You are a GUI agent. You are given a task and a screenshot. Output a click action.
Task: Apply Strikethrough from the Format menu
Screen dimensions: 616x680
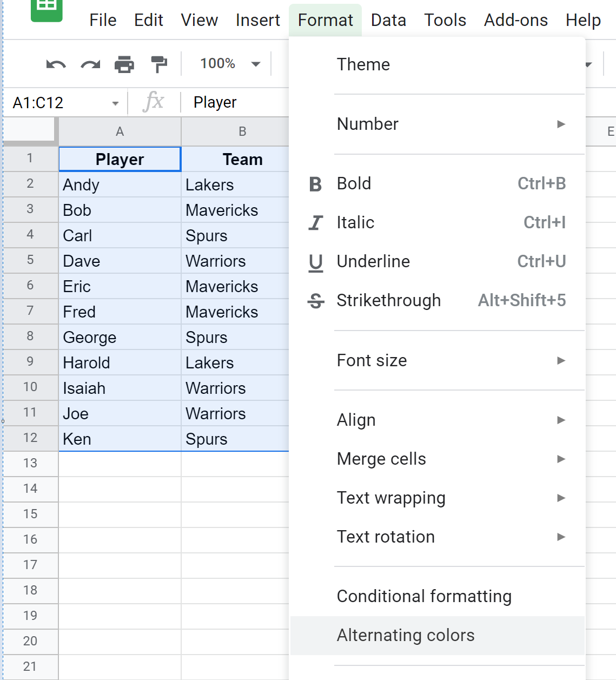(388, 301)
